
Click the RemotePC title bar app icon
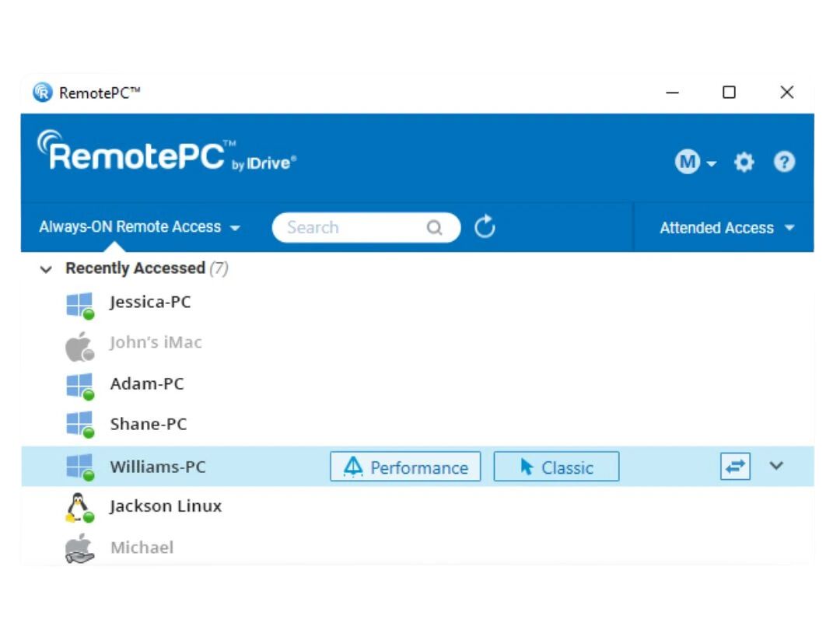click(x=42, y=92)
